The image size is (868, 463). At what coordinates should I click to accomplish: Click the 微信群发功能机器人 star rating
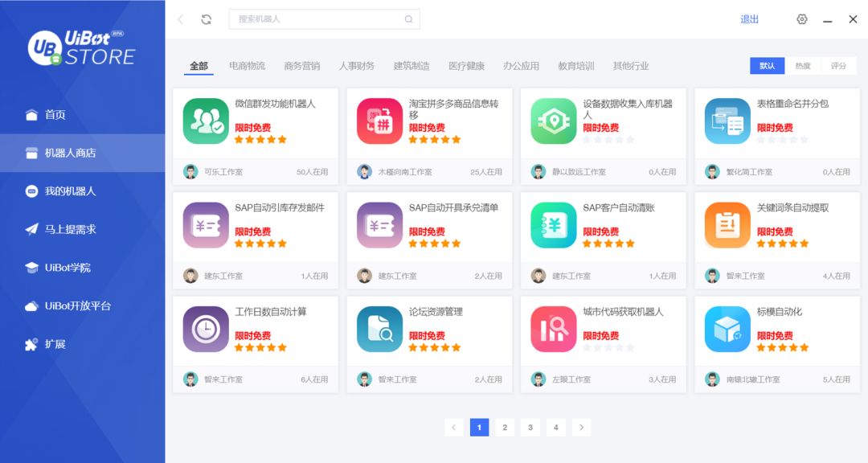click(260, 140)
